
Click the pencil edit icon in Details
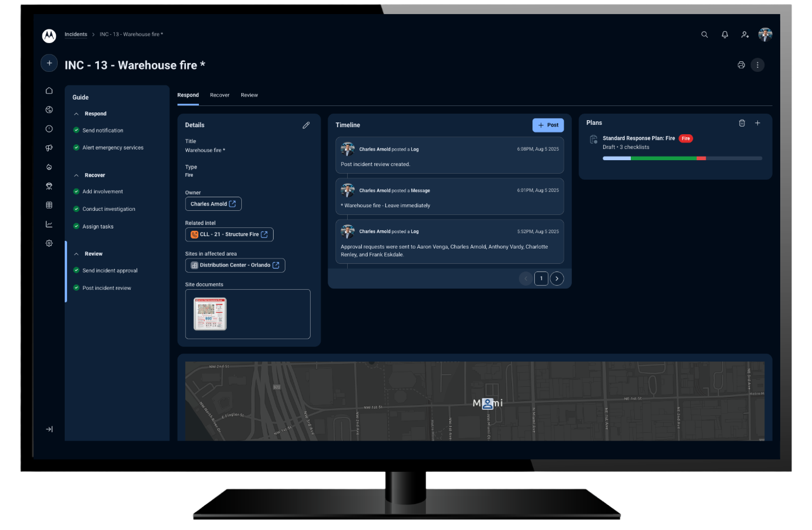tap(306, 125)
